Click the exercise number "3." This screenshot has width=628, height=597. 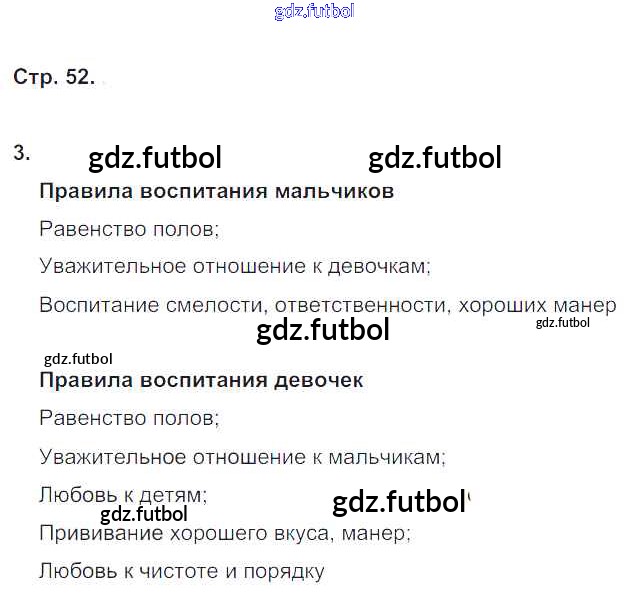(22, 153)
